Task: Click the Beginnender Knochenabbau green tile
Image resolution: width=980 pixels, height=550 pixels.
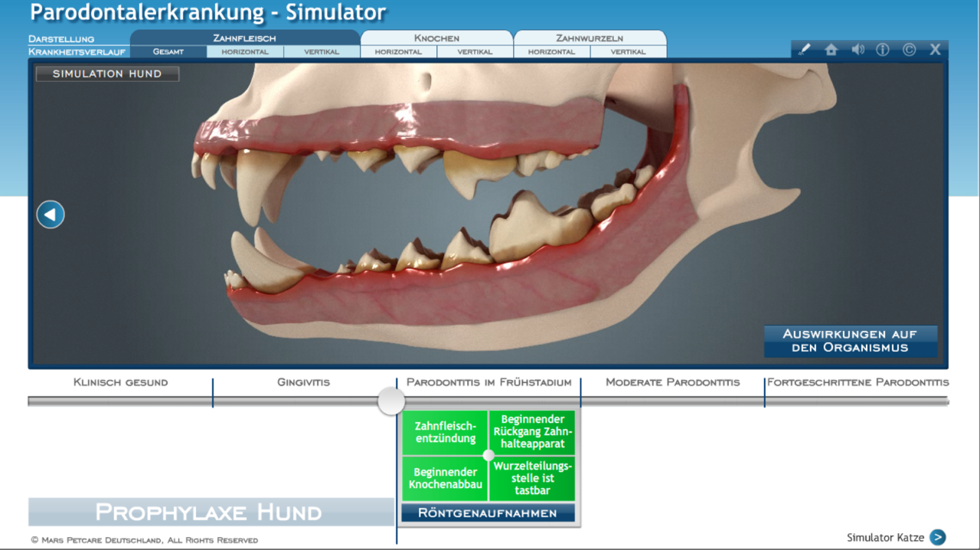Action: (445, 479)
